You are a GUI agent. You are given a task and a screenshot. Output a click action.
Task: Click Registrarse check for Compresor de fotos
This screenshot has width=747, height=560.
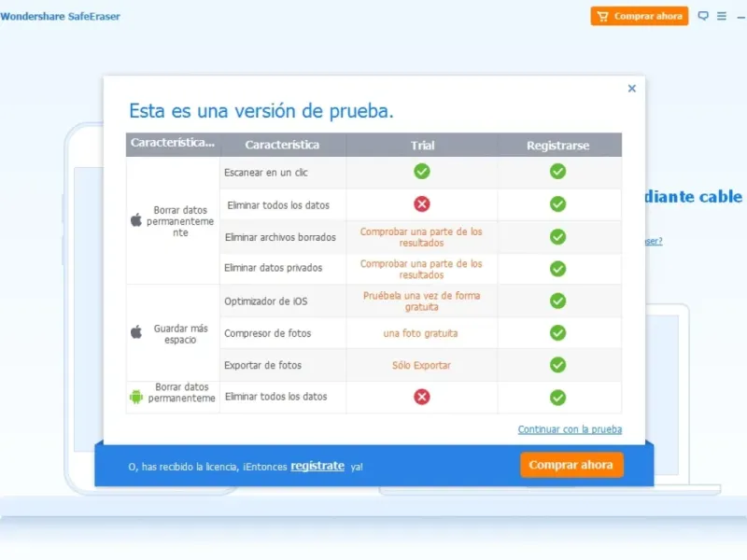click(557, 333)
